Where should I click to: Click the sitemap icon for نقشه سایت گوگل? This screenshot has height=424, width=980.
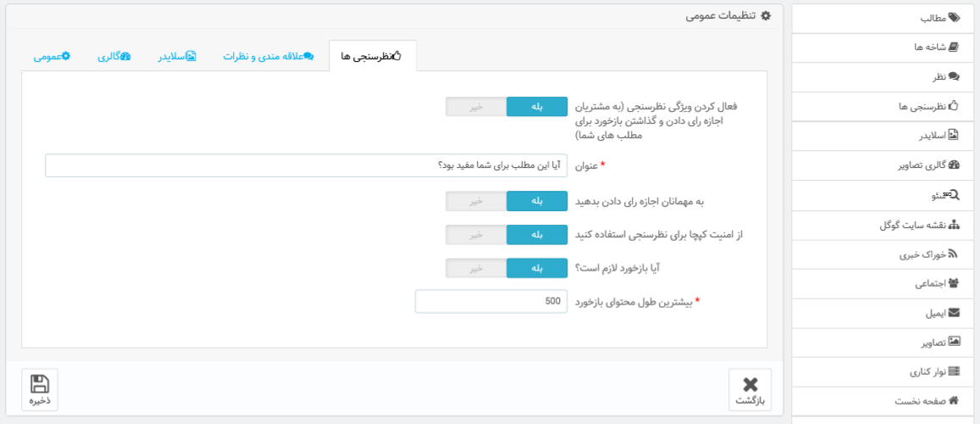tap(953, 225)
